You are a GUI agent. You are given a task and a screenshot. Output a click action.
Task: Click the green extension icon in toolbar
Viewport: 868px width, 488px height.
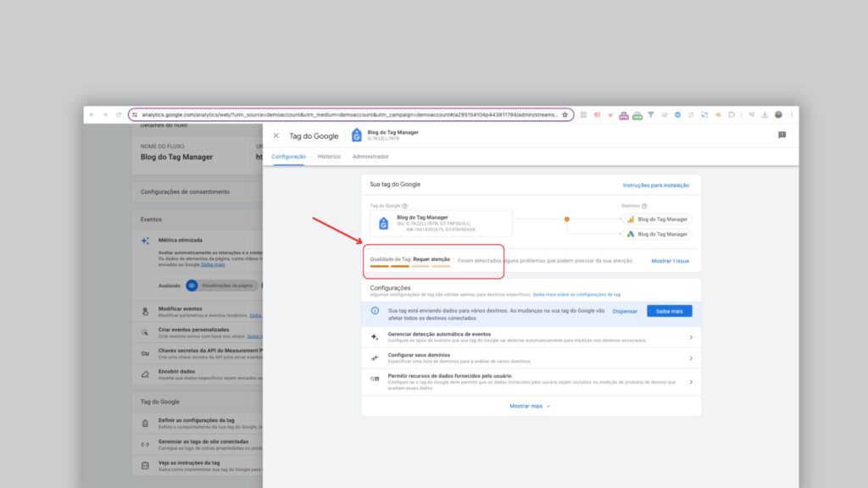pos(637,114)
